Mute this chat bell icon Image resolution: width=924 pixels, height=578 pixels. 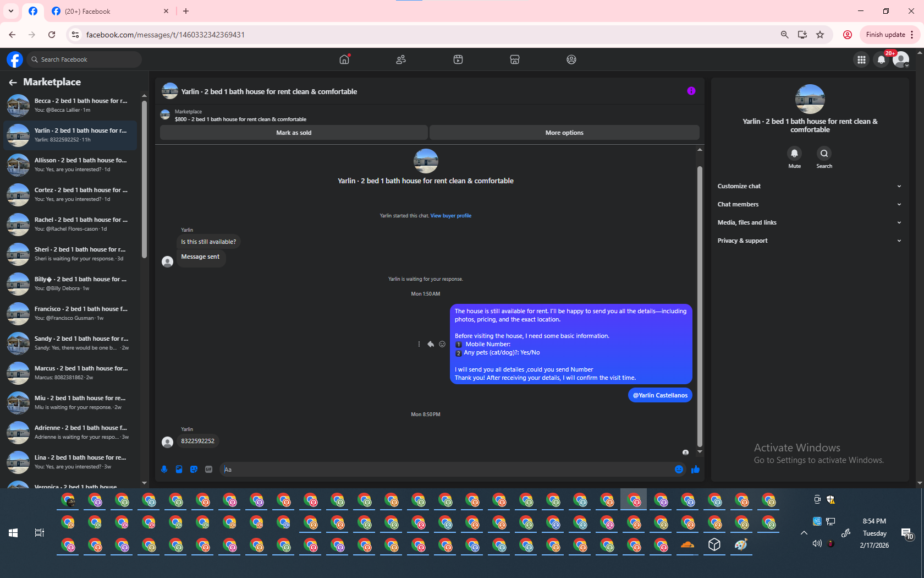794,154
